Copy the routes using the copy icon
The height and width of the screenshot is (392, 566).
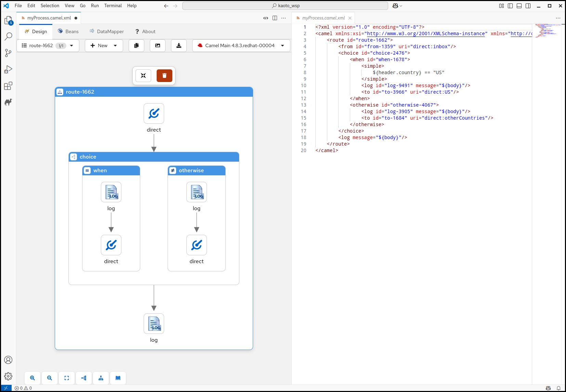click(136, 45)
